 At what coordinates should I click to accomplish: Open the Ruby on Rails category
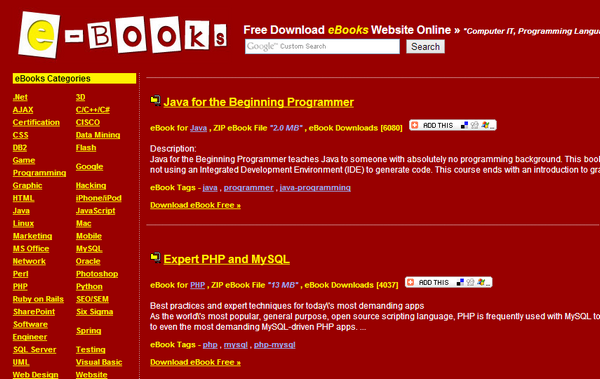point(38,299)
